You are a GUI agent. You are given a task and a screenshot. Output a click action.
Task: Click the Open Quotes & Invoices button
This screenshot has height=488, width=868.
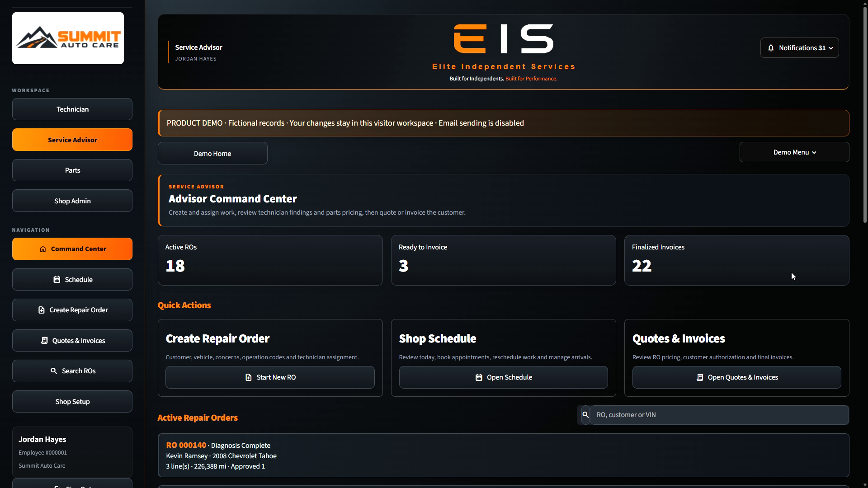(736, 377)
